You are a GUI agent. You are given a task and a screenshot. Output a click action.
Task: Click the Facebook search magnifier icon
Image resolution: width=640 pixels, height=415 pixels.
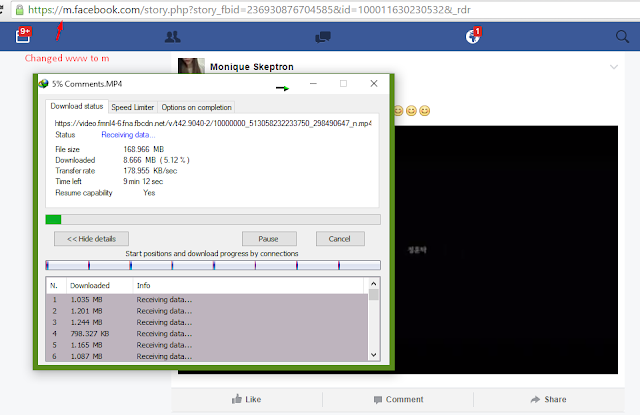click(622, 37)
